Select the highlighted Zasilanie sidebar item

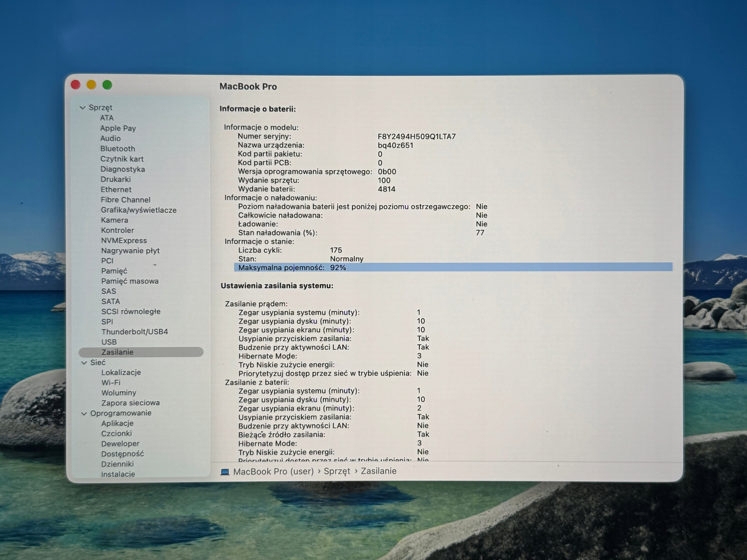(141, 352)
